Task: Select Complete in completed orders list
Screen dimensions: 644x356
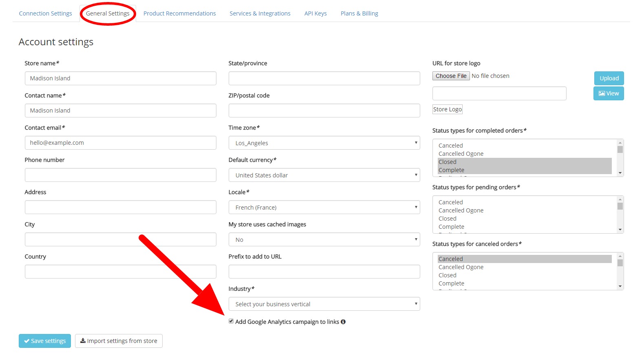Action: click(x=525, y=170)
